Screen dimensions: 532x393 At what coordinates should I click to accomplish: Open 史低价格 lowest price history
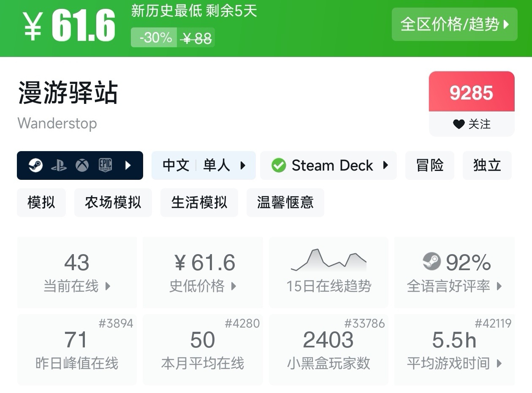pyautogui.click(x=203, y=272)
